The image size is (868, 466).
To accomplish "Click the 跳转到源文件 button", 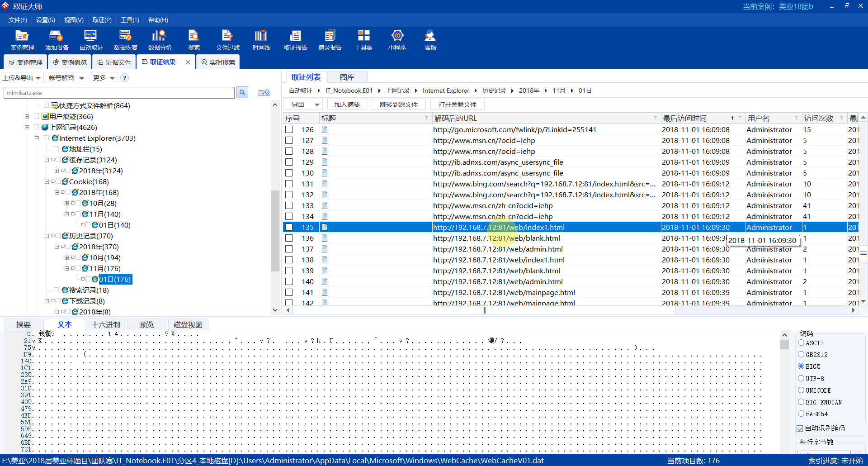I will pos(399,105).
